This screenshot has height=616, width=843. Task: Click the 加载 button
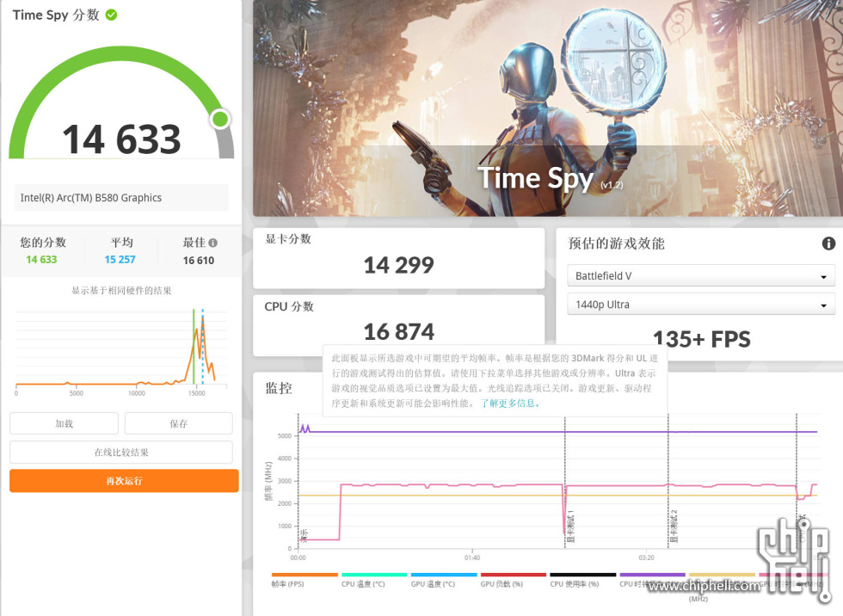(x=64, y=423)
